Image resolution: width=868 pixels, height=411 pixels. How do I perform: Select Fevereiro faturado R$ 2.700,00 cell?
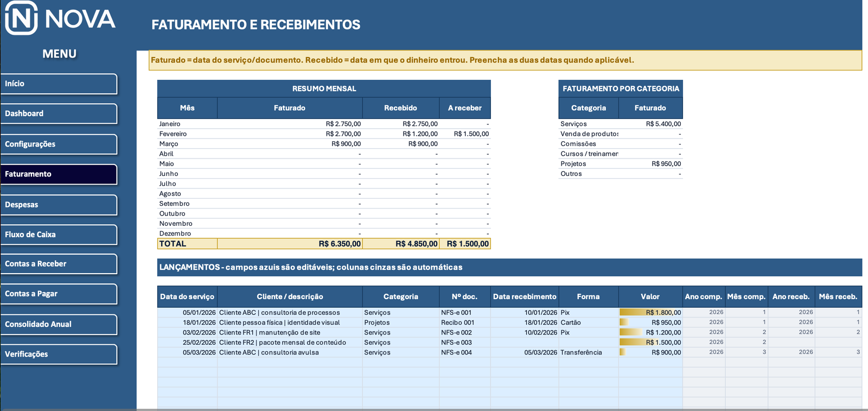(290, 134)
